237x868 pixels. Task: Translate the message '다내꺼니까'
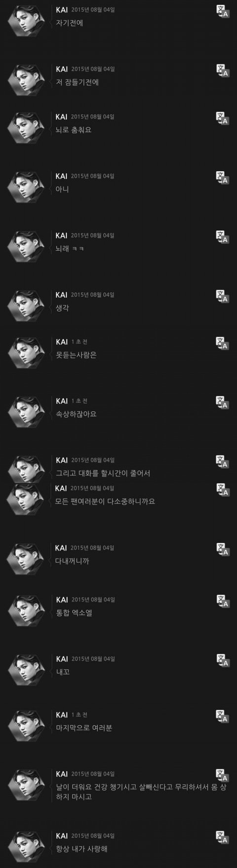click(222, 550)
